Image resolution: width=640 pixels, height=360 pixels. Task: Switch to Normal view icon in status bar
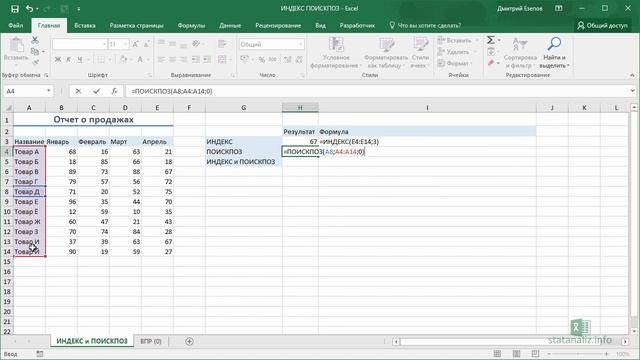[497, 353]
